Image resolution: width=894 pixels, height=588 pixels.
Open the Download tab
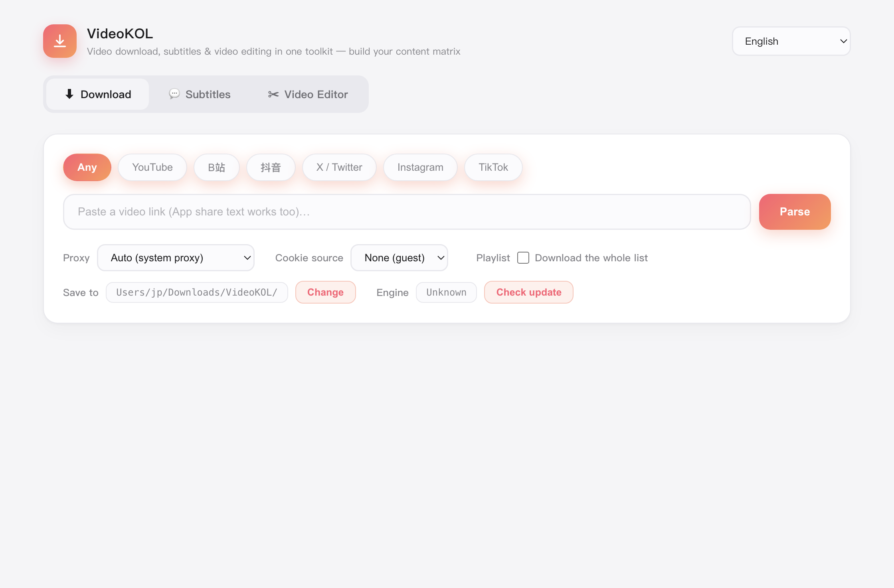click(x=98, y=94)
